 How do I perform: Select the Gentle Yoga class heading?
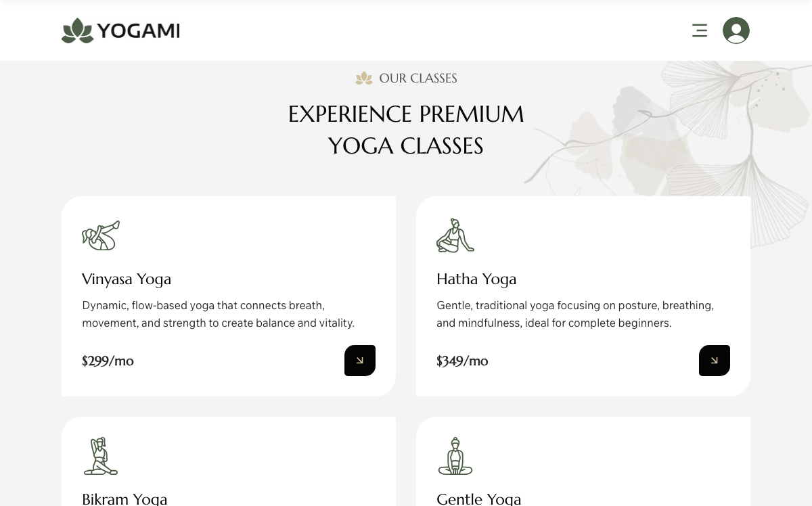(479, 499)
